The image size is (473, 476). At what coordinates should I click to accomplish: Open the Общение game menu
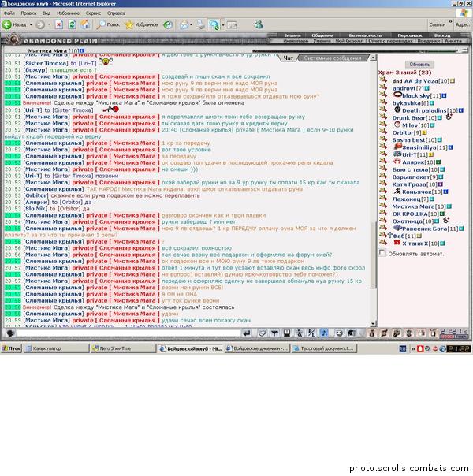[322, 35]
